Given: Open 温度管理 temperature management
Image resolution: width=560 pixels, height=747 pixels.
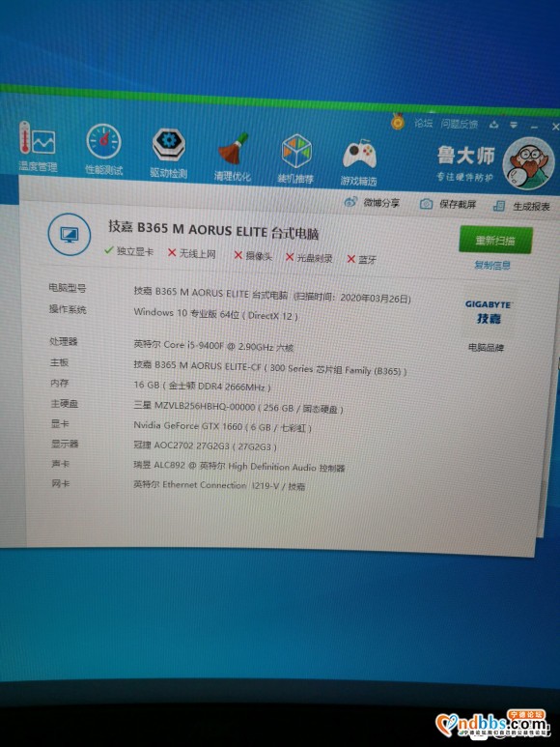Looking at the screenshot, I should (x=38, y=146).
